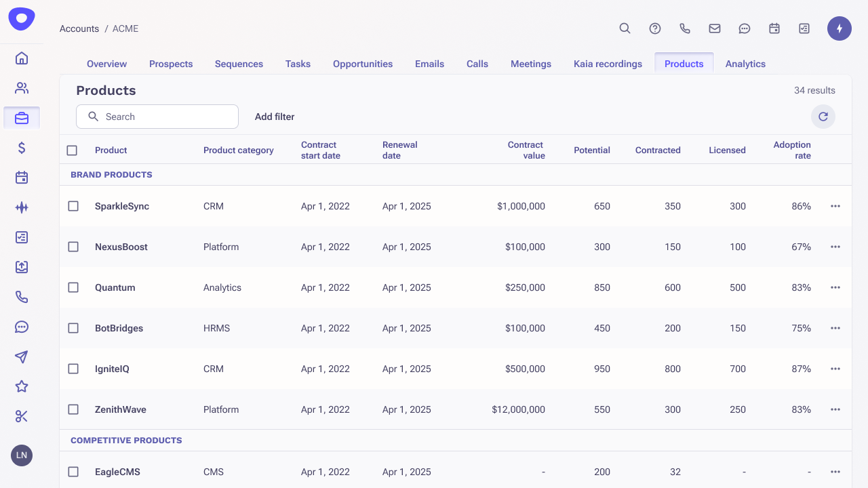The width and height of the screenshot is (868, 488).
Task: Click inside the Search products field
Action: point(157,117)
